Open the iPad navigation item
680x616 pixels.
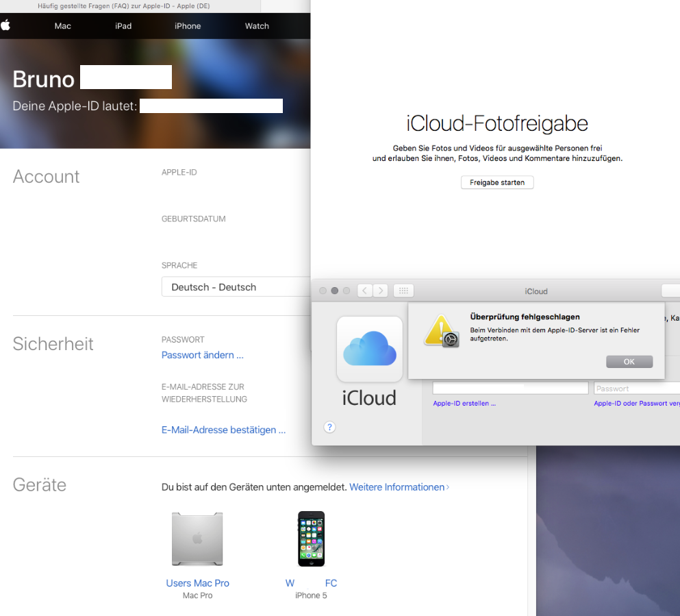tap(123, 26)
